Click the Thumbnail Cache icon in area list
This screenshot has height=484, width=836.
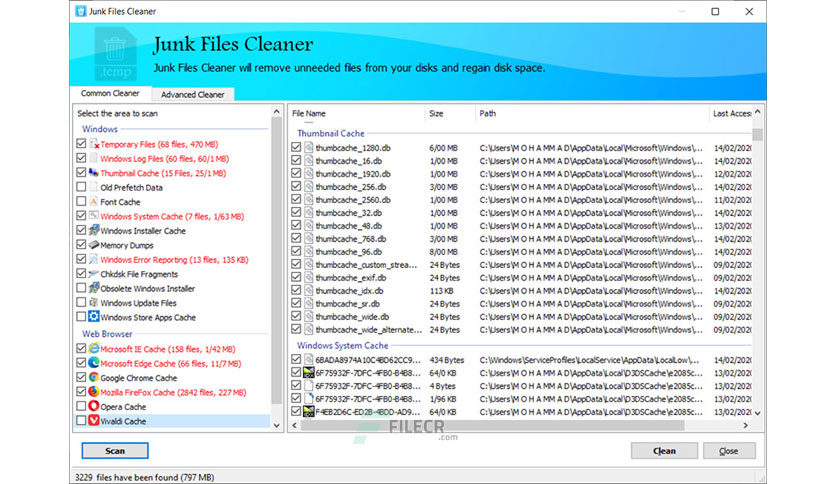pyautogui.click(x=94, y=173)
